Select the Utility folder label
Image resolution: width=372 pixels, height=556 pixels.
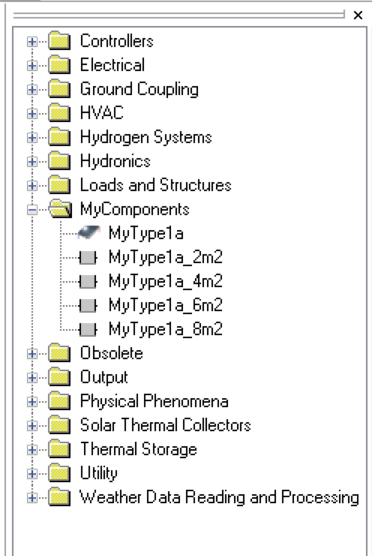pyautogui.click(x=99, y=473)
